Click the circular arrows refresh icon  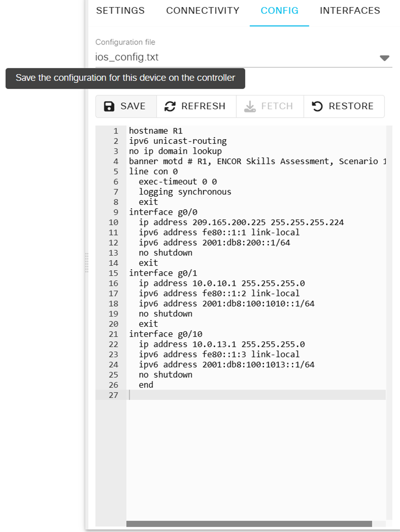tap(170, 106)
